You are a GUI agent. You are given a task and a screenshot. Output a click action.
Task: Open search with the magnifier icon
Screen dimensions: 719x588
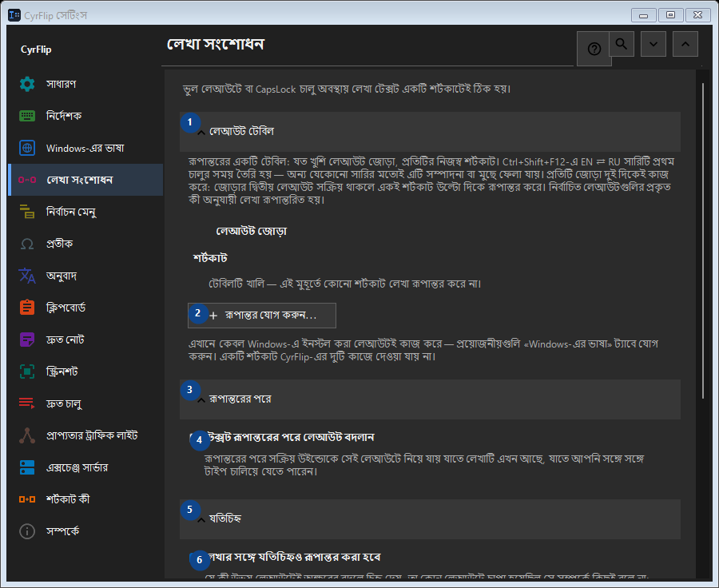click(x=622, y=44)
